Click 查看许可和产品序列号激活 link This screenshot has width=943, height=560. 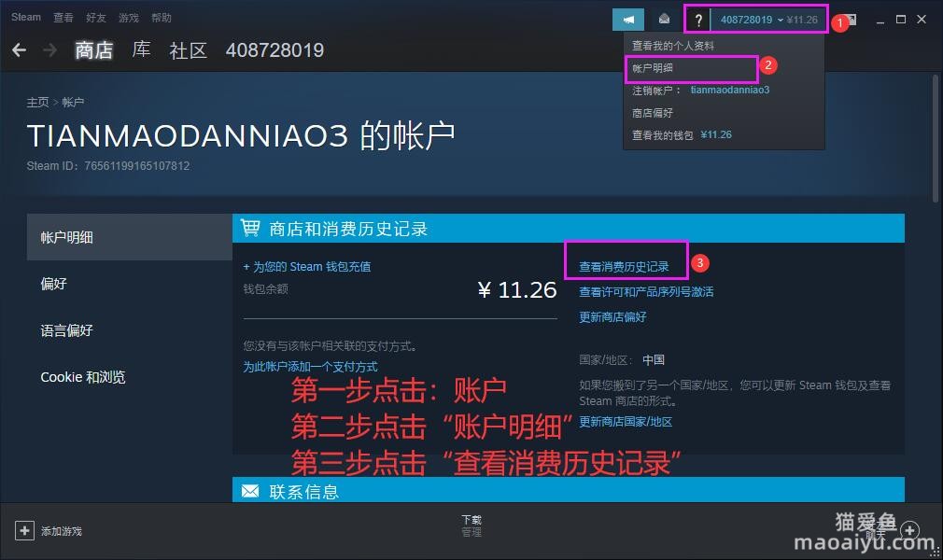tap(646, 292)
